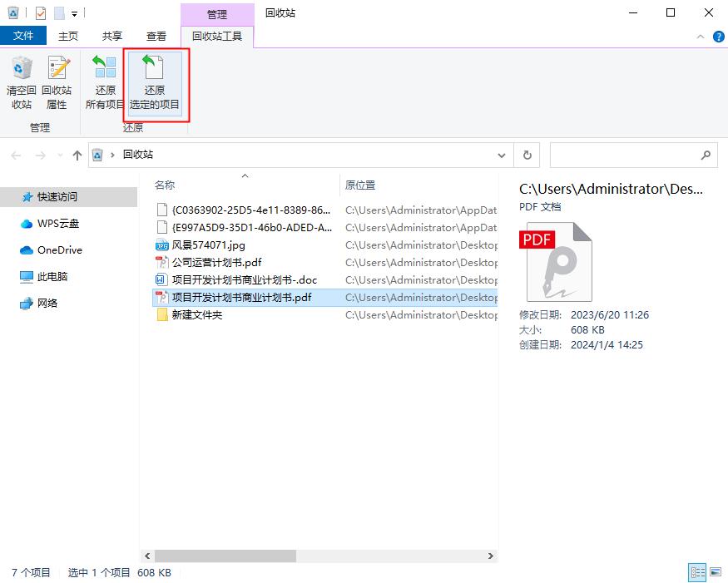Click the original location of 新建文件夹
The image size is (728, 583).
(x=421, y=314)
